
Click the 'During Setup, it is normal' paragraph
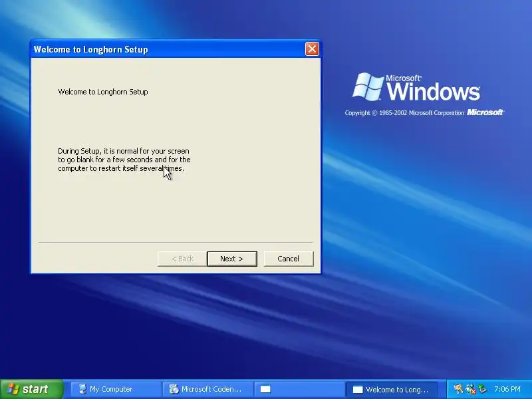(x=124, y=160)
